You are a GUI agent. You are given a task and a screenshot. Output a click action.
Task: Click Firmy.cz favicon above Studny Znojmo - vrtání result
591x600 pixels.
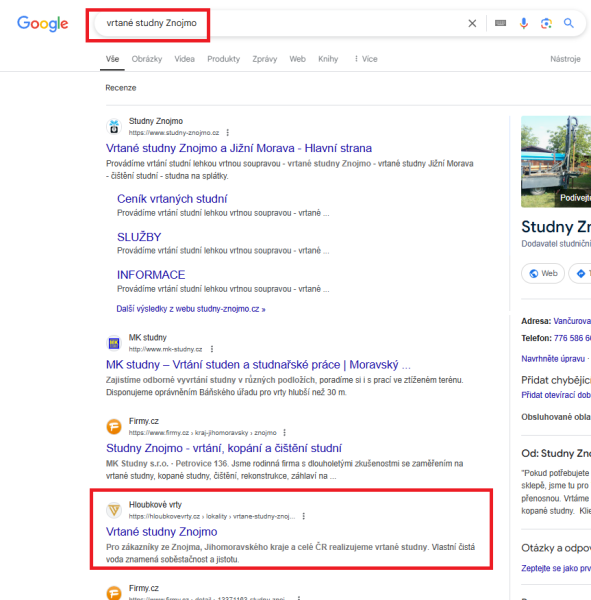pyautogui.click(x=114, y=427)
